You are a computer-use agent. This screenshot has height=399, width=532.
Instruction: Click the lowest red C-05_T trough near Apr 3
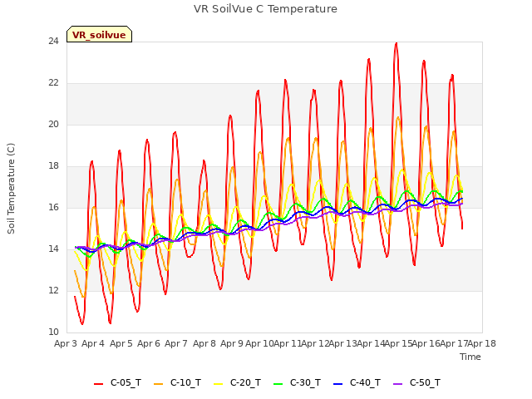coord(82,323)
